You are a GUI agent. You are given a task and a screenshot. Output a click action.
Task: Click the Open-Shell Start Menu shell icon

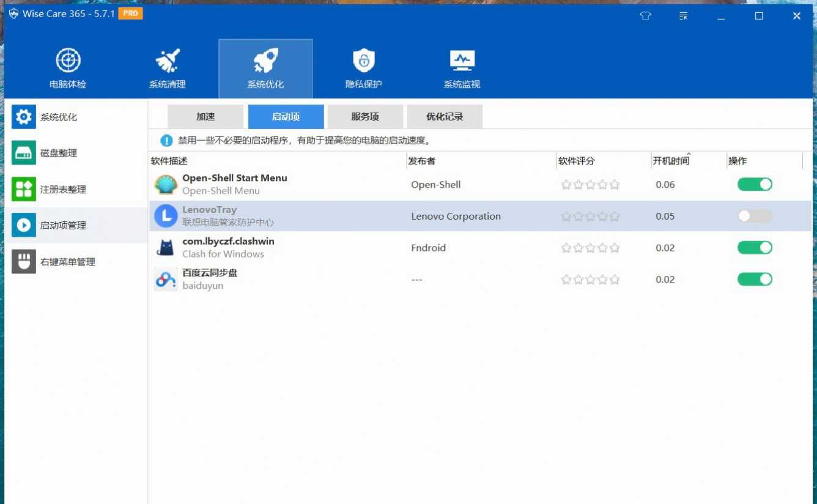[x=166, y=184]
